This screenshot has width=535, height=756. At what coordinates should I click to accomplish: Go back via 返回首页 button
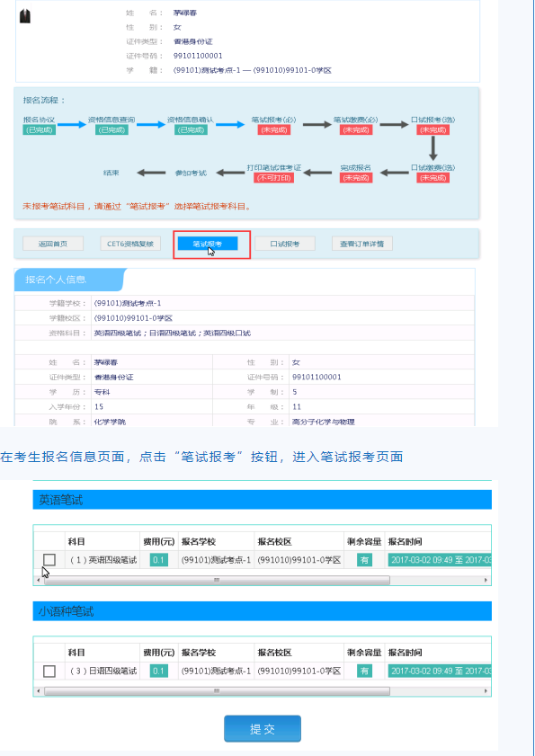pyautogui.click(x=53, y=244)
